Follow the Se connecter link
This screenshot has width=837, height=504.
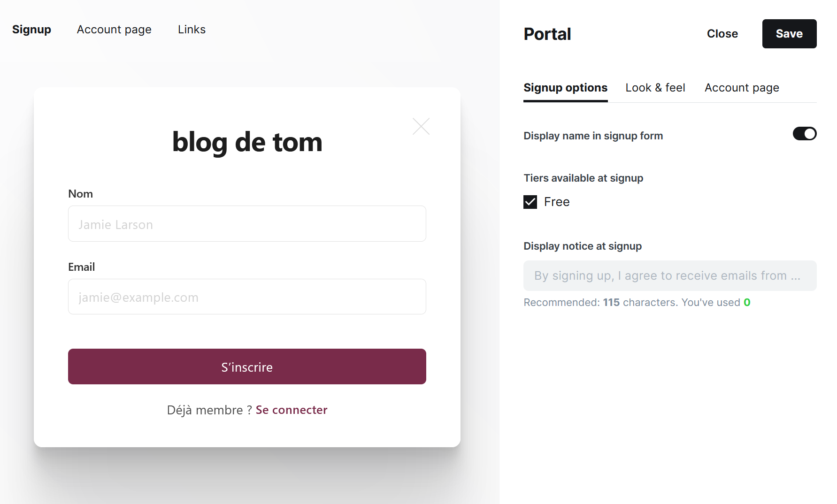pos(291,410)
